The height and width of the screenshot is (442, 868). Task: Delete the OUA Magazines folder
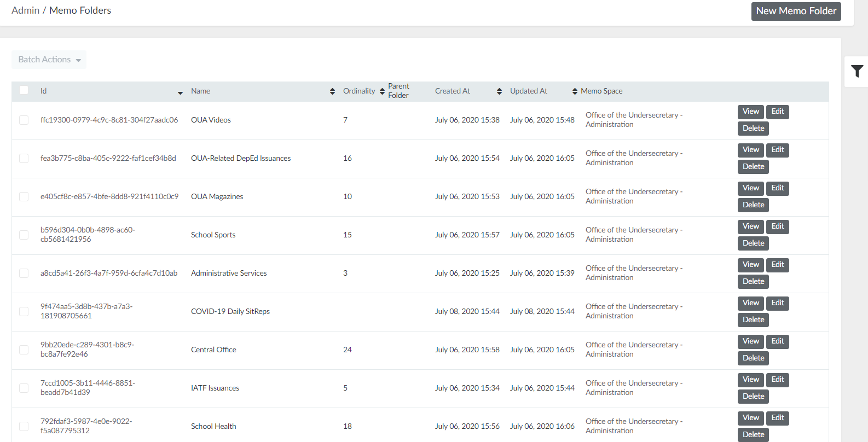[753, 205]
